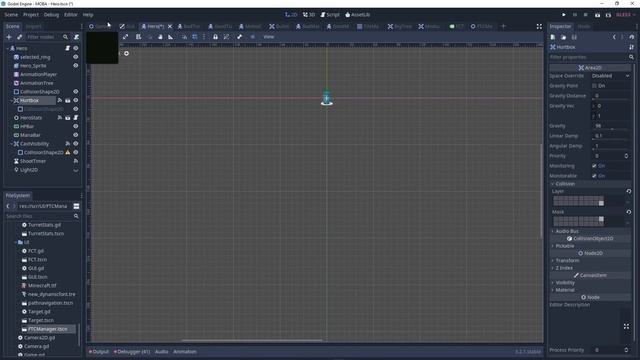Screen dimensions: 640x360
Task: Expand the Pickable section
Action: pos(590,246)
